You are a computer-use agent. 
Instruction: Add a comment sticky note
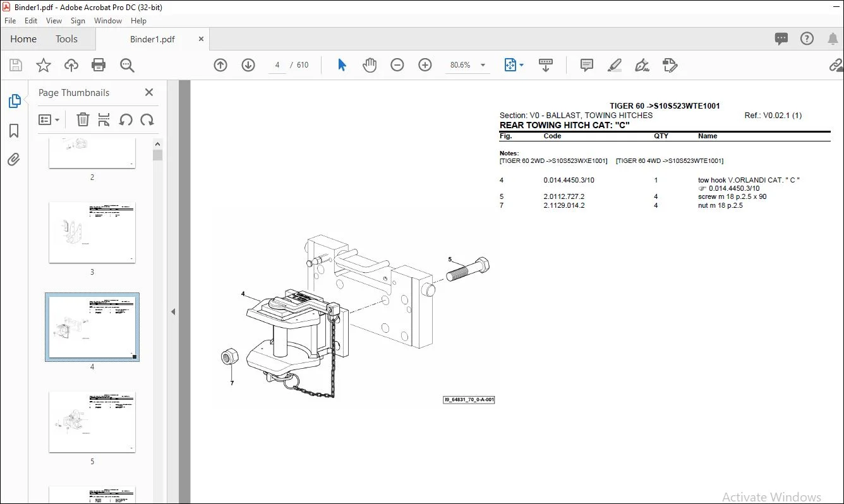click(587, 65)
